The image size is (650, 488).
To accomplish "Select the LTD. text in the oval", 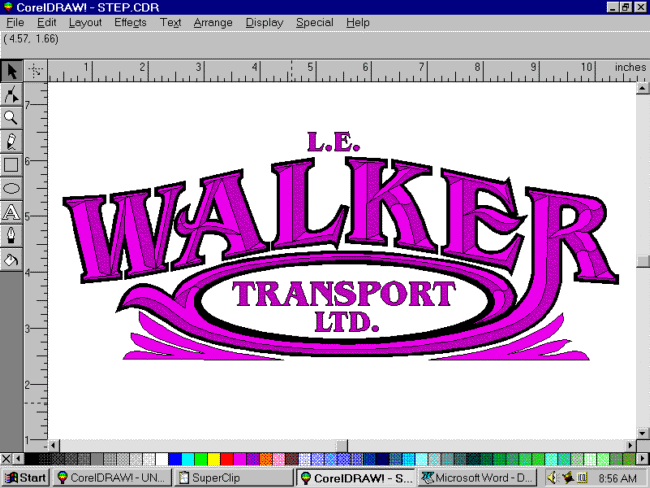I will (x=347, y=322).
